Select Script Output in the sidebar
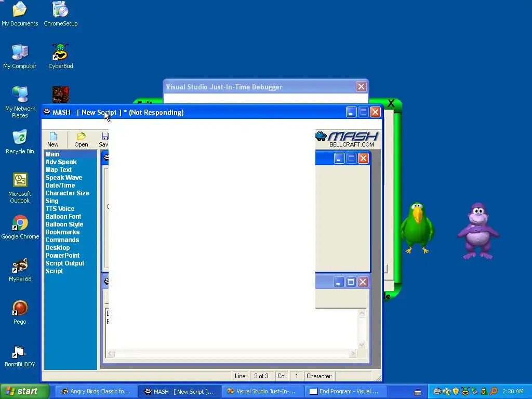Screen dimensions: 532x399 (65, 263)
